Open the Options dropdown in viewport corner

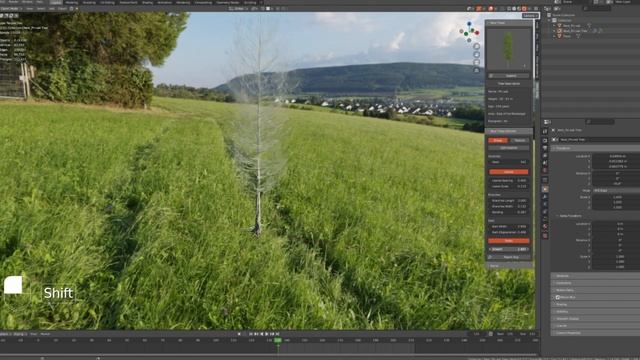pos(530,16)
